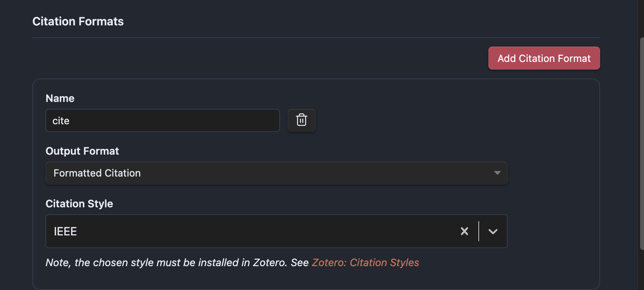Grab the vertical scrollbar on the right
The width and height of the screenshot is (644, 290).
coord(641,142)
